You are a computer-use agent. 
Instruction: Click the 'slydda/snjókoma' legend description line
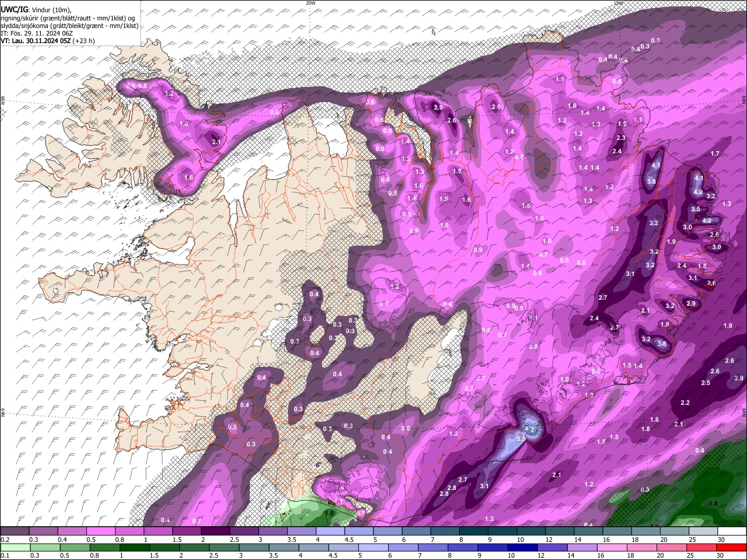tap(69, 26)
